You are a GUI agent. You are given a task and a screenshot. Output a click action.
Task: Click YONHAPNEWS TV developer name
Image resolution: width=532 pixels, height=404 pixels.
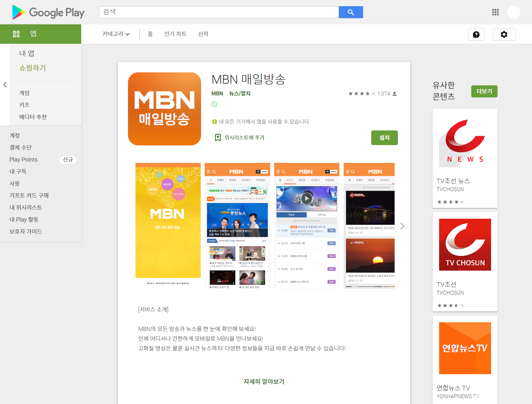458,396
